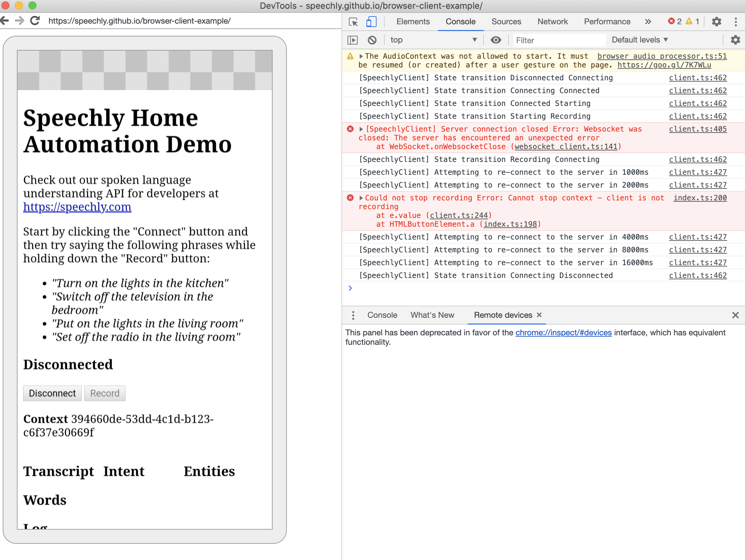
Task: Select the inspect element tool
Action: pos(353,21)
